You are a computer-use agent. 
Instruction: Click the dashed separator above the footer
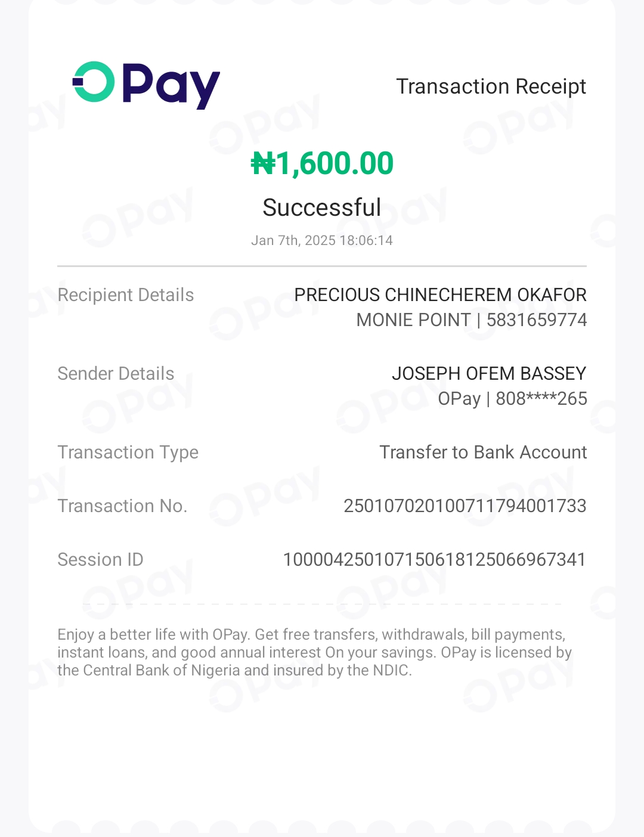tap(322, 604)
